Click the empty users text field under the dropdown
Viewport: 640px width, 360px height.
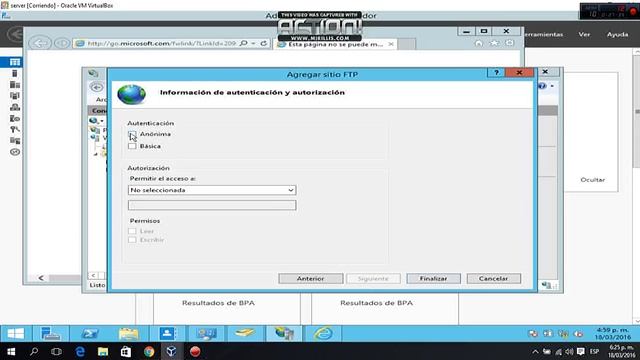tap(212, 205)
